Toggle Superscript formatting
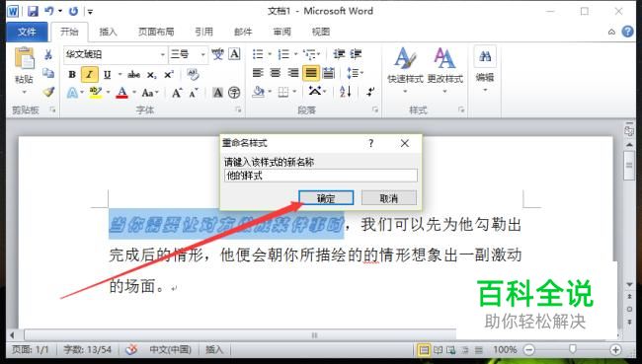642x364 pixels. click(169, 74)
